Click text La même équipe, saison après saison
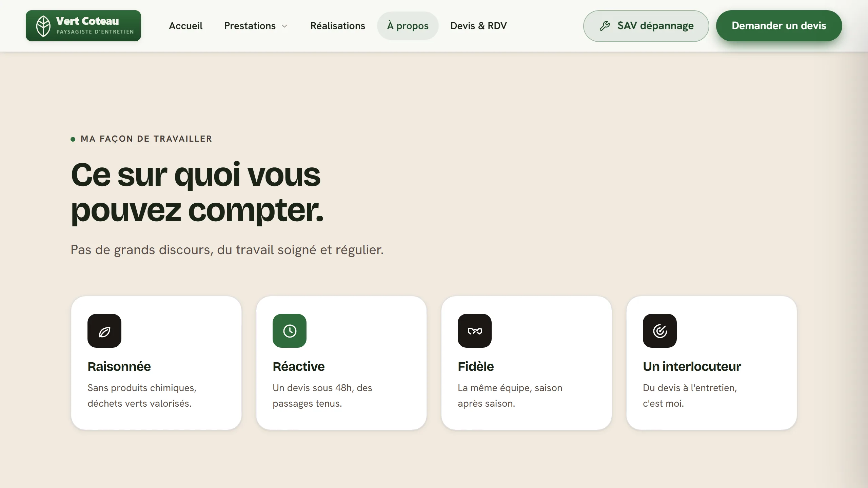The height and width of the screenshot is (488, 868). coord(510,395)
